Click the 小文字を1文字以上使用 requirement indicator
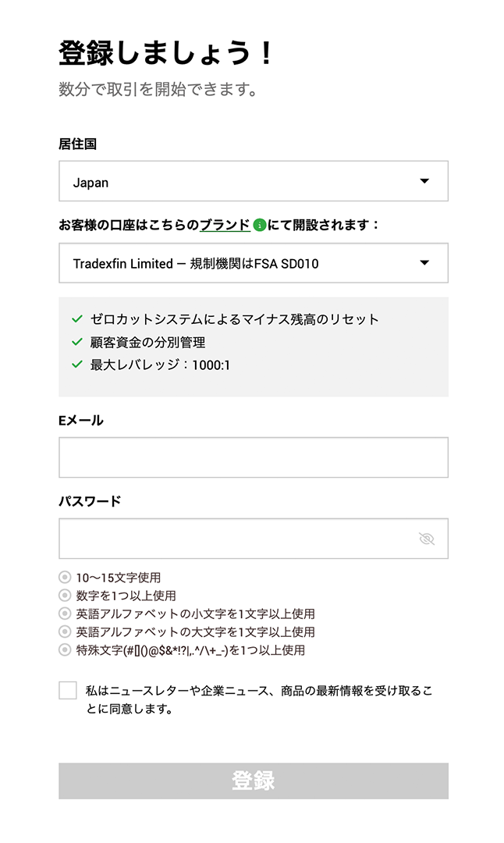This screenshot has height=843, width=504. pyautogui.click(x=65, y=614)
